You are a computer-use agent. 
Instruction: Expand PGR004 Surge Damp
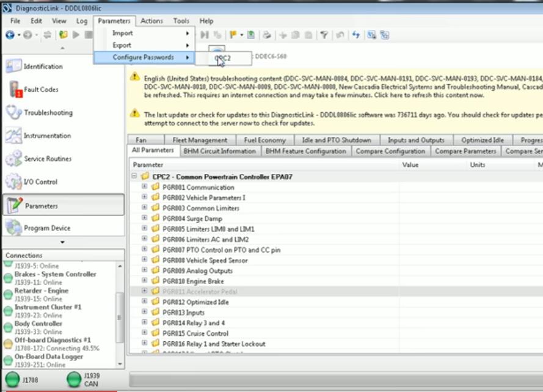(x=144, y=218)
